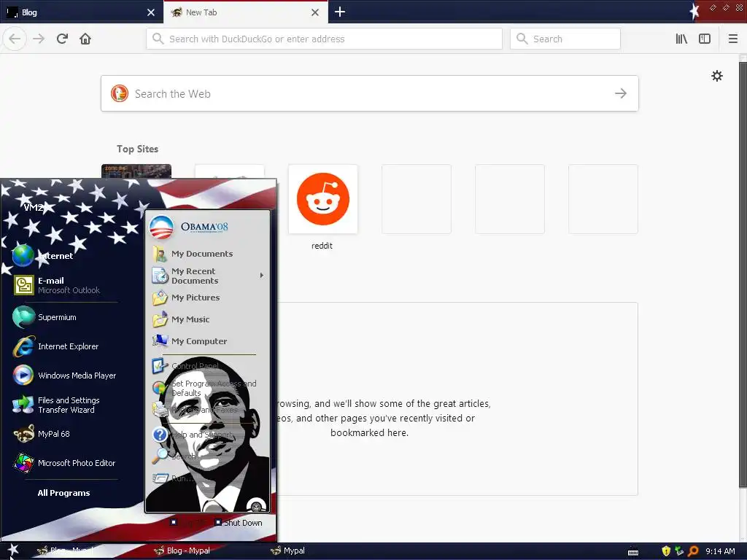Open the Run... dialog from start menu
The height and width of the screenshot is (560, 747).
pos(172,478)
